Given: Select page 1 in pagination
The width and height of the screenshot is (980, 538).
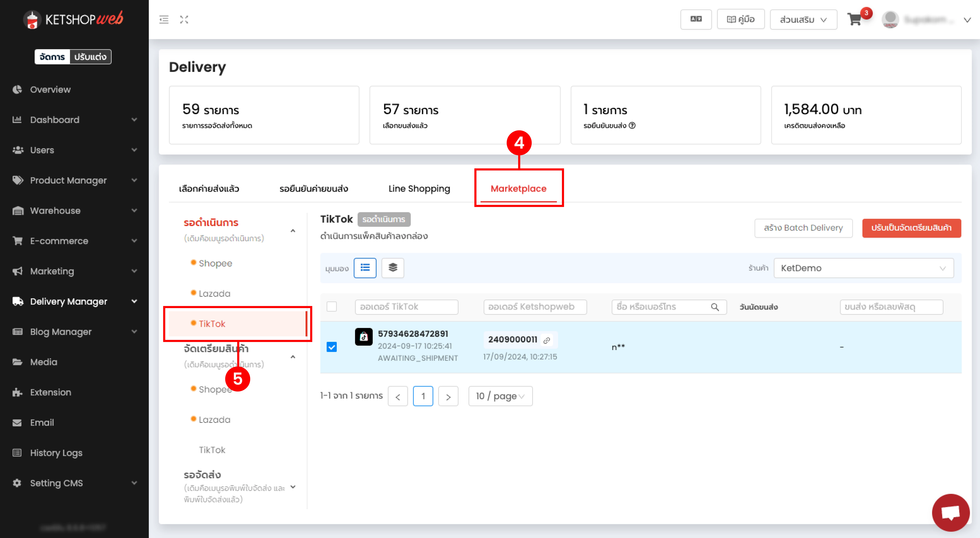Looking at the screenshot, I should click(x=423, y=396).
